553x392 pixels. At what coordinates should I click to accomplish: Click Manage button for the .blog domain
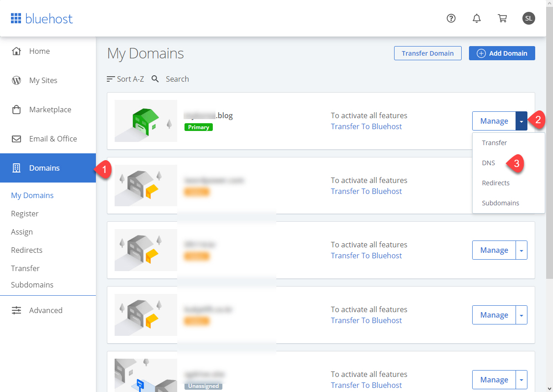coord(494,121)
